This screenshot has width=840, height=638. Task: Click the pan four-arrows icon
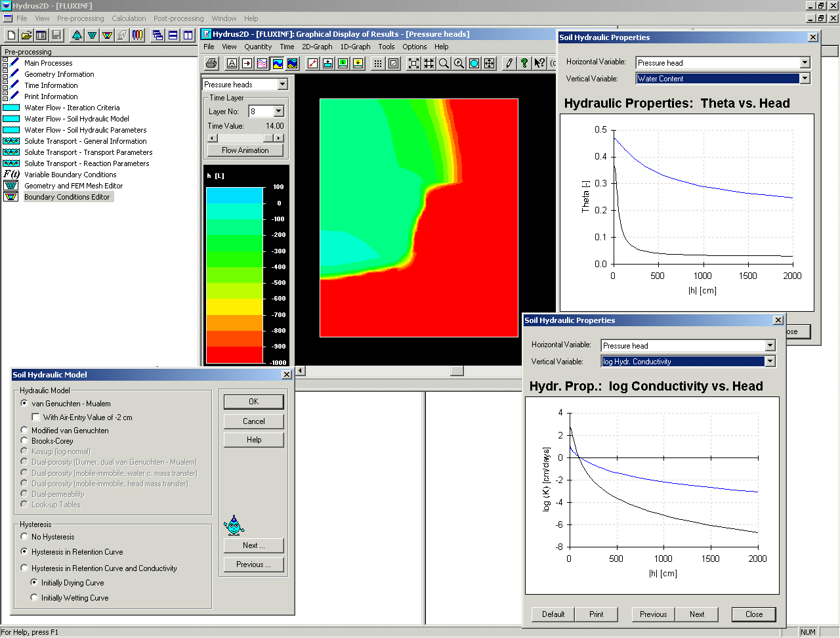click(x=490, y=63)
